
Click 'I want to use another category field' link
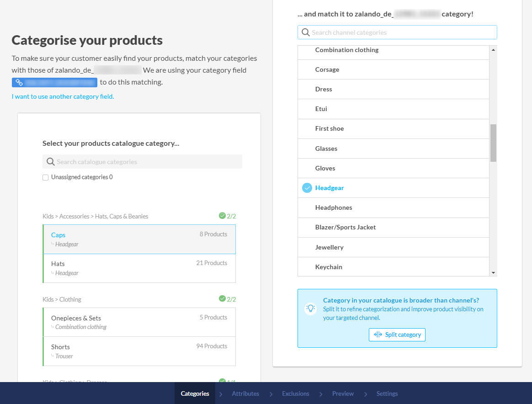[x=63, y=96]
